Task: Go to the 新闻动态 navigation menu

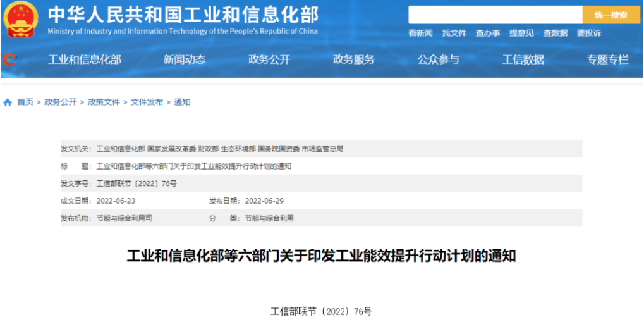Action: (185, 59)
